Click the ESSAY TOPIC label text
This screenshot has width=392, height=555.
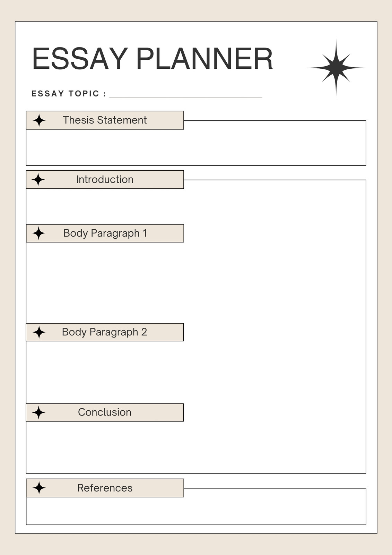click(69, 94)
